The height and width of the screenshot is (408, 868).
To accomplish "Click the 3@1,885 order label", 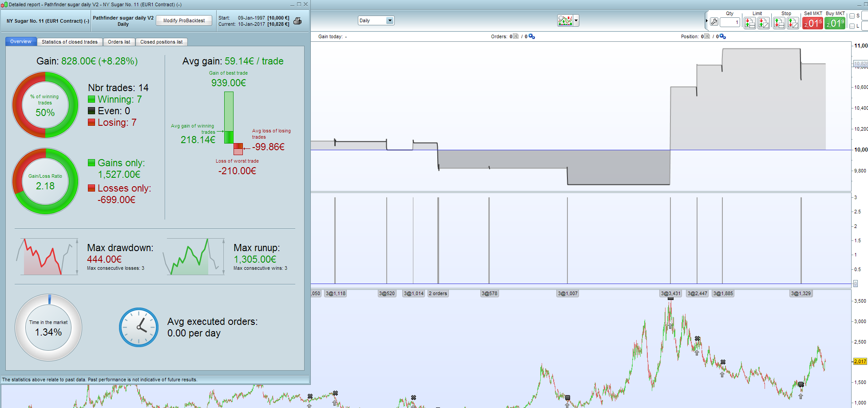I will click(723, 293).
